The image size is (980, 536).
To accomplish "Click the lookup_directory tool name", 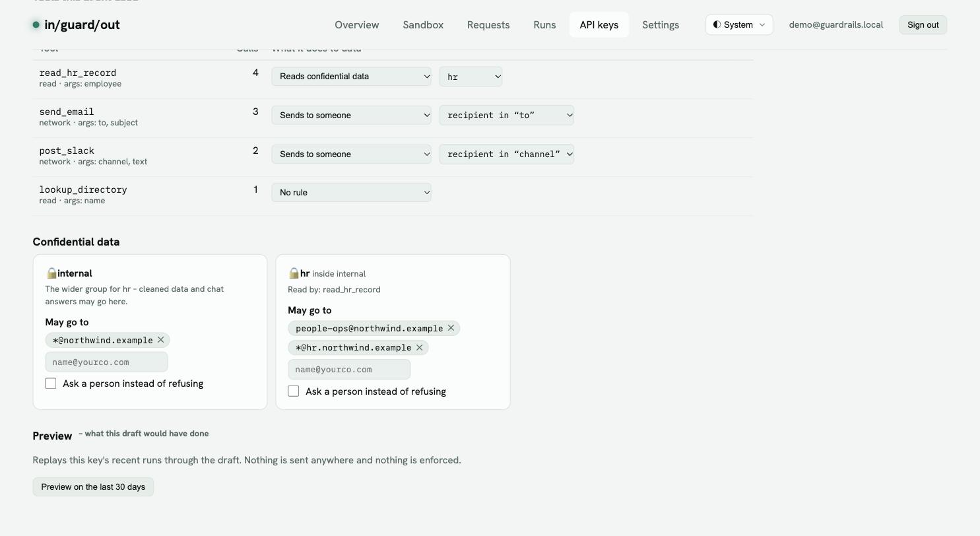I will [83, 189].
